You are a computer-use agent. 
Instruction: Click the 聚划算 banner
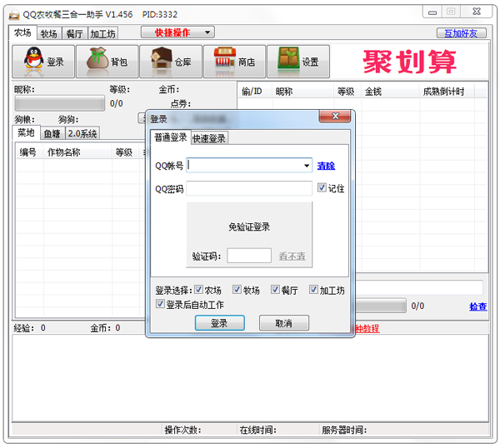409,62
